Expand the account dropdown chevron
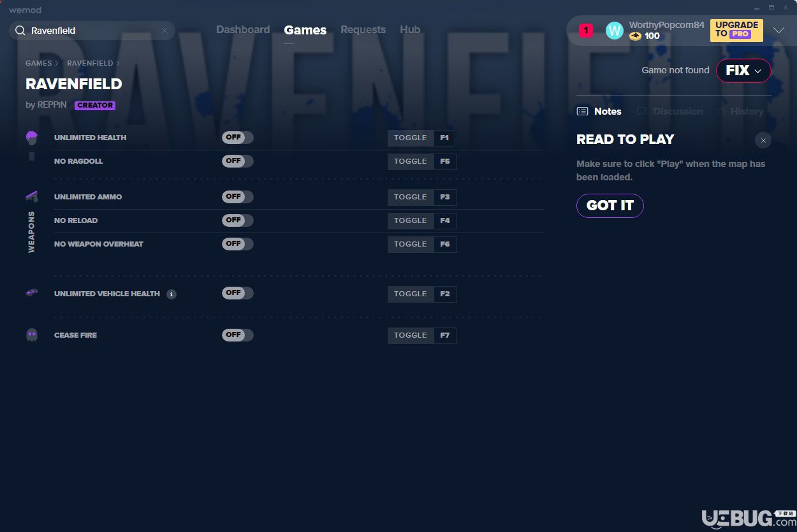 tap(779, 31)
